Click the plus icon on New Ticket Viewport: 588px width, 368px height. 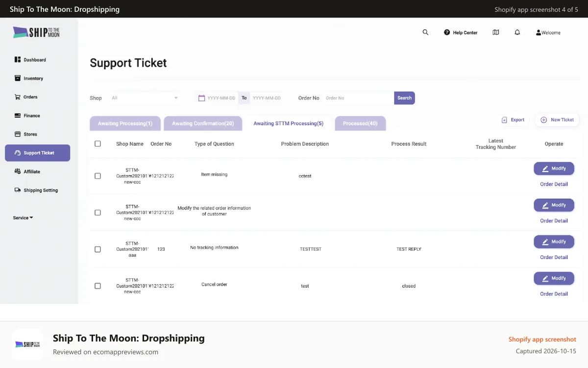point(544,120)
